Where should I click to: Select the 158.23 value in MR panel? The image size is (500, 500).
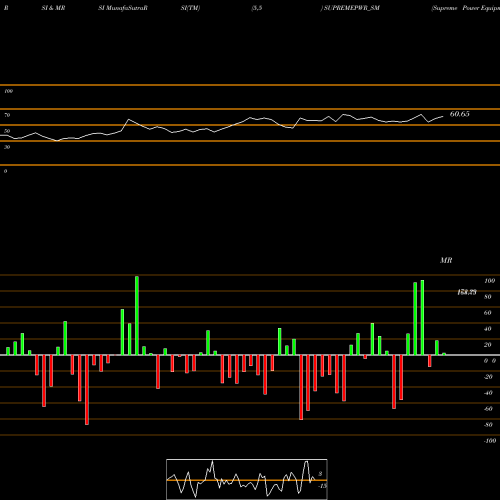click(467, 292)
